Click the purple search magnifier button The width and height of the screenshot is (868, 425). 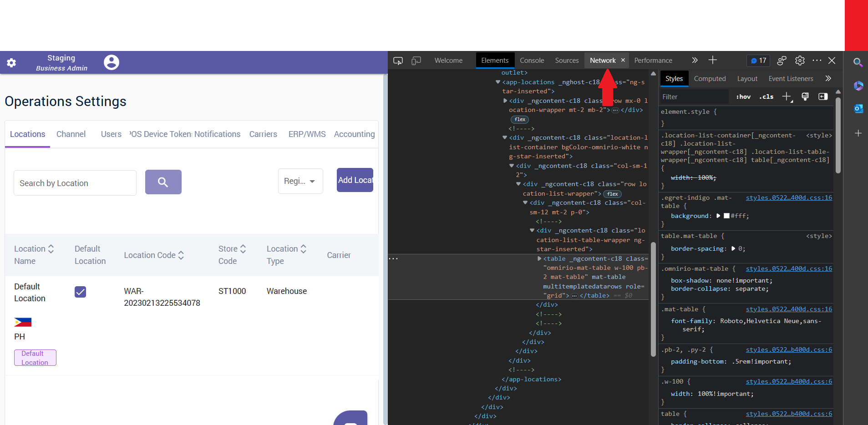coord(163,182)
